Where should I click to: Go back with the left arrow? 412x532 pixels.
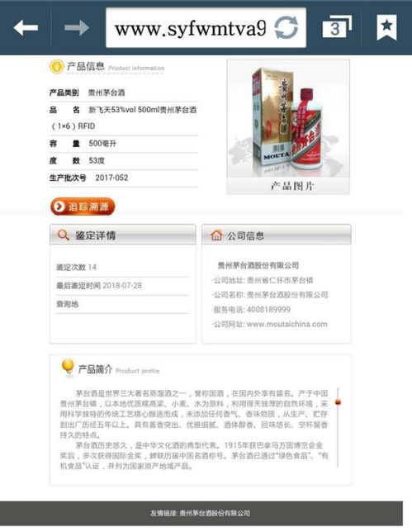[x=26, y=27]
